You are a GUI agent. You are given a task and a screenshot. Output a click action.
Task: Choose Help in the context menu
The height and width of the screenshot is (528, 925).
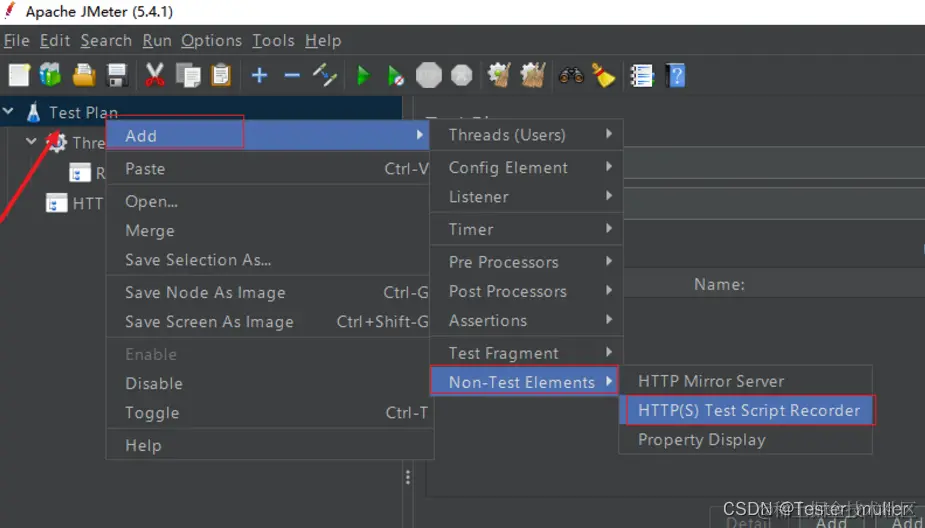click(x=268, y=445)
